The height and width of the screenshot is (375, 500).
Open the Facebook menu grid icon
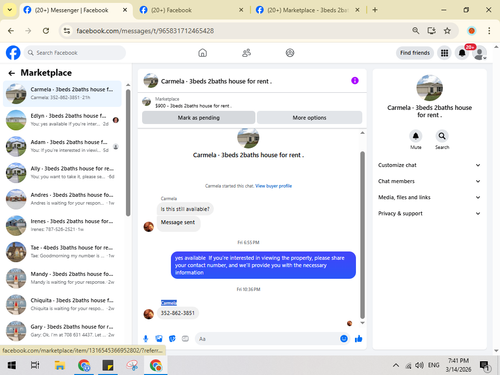444,53
